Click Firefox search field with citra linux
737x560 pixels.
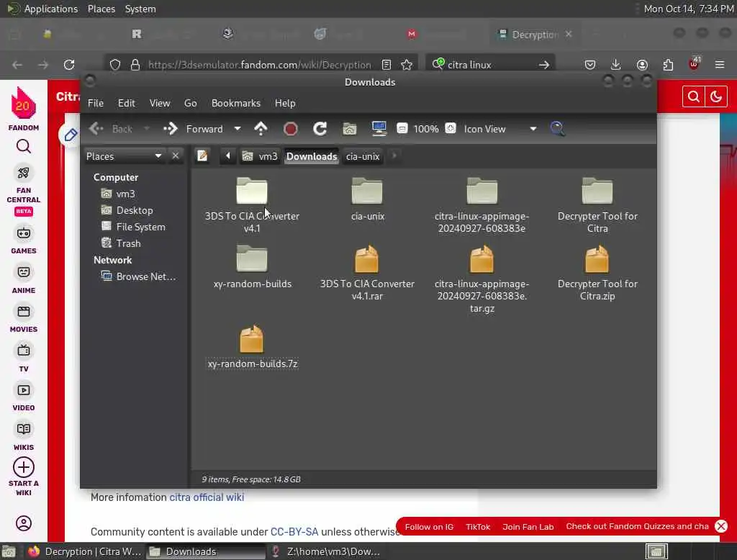(x=490, y=65)
